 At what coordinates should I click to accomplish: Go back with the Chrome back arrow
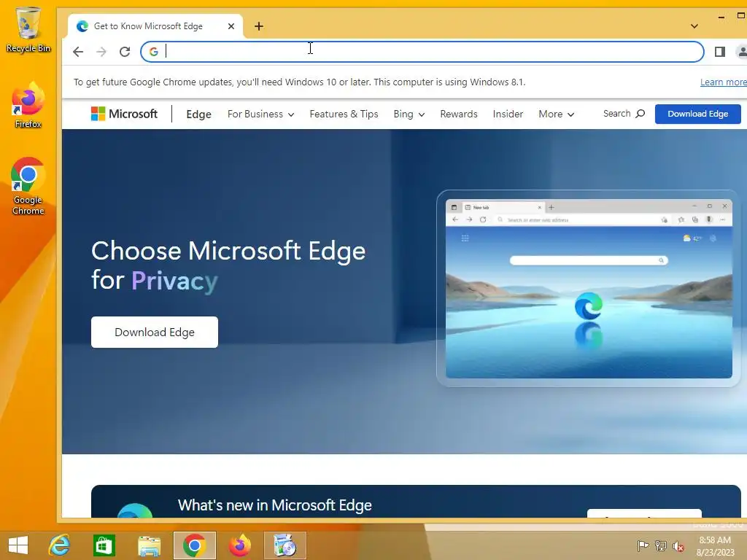[78, 52]
